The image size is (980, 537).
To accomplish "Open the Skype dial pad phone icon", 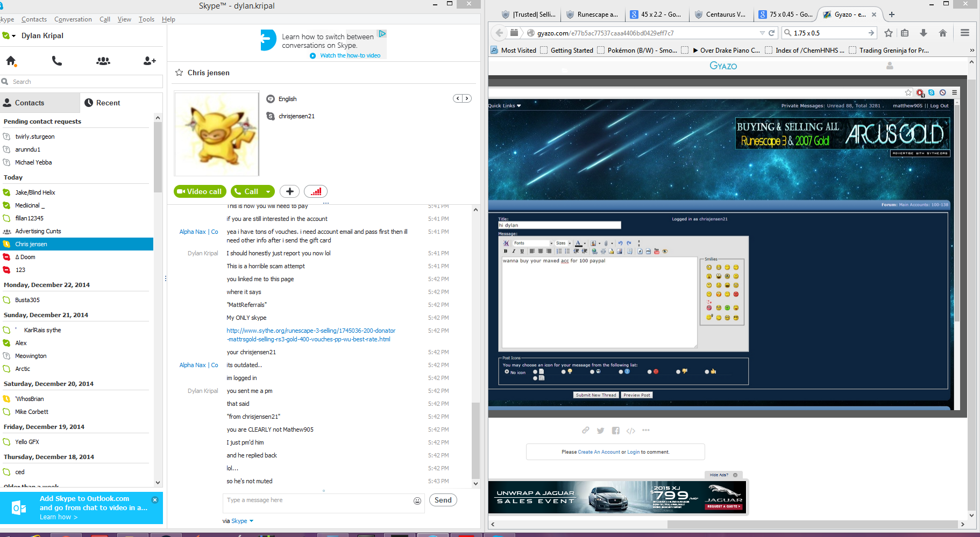I will click(57, 61).
